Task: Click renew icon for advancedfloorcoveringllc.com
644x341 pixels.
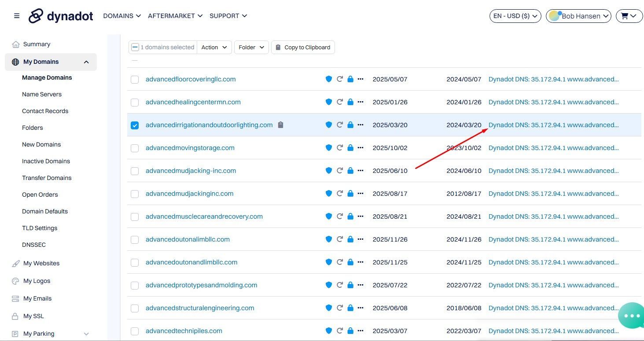Action: click(x=340, y=79)
